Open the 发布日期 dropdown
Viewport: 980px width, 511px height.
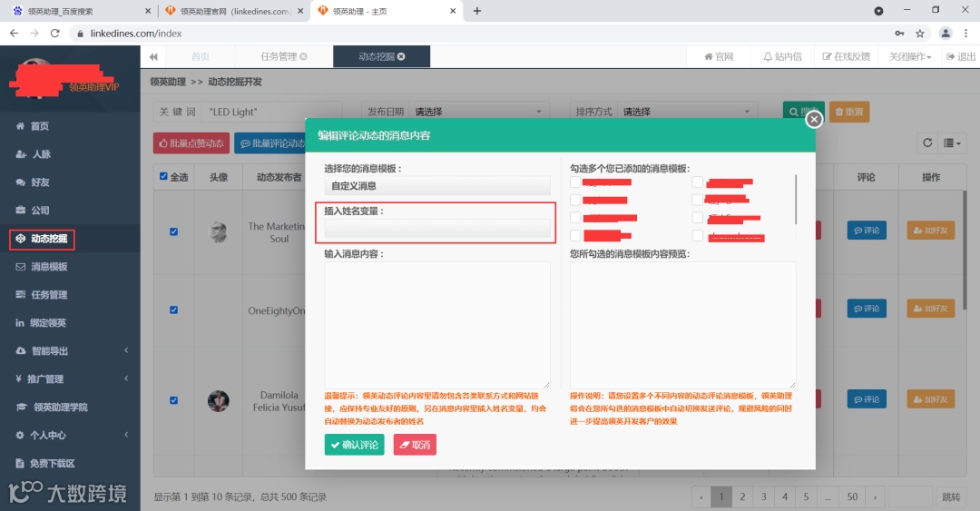point(479,112)
